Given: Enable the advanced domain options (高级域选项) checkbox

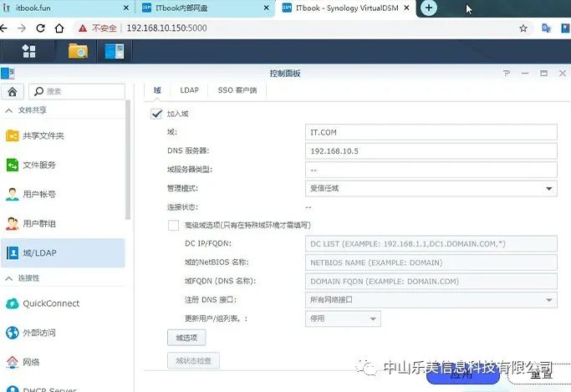Looking at the screenshot, I should (173, 225).
